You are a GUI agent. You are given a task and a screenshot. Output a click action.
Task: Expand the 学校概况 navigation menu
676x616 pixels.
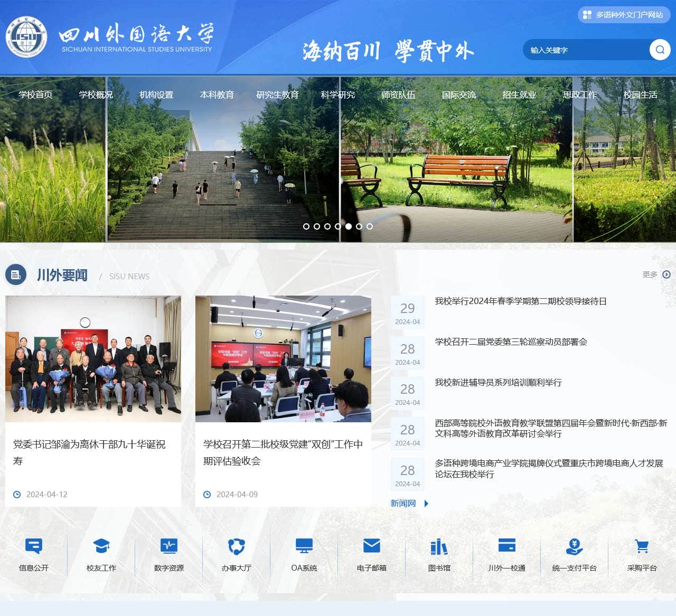coord(96,95)
